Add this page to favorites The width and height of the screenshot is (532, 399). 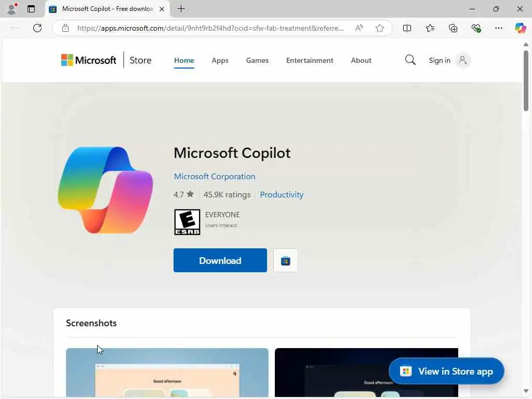tap(380, 28)
